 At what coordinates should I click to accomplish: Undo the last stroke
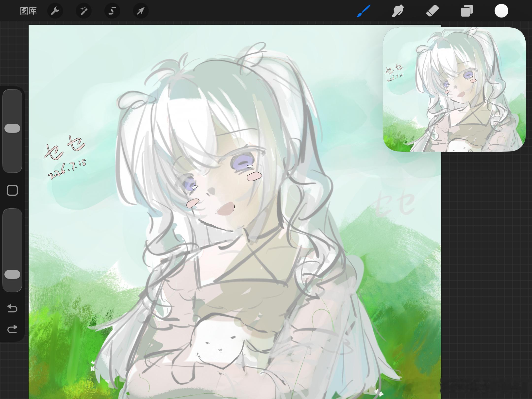click(12, 308)
